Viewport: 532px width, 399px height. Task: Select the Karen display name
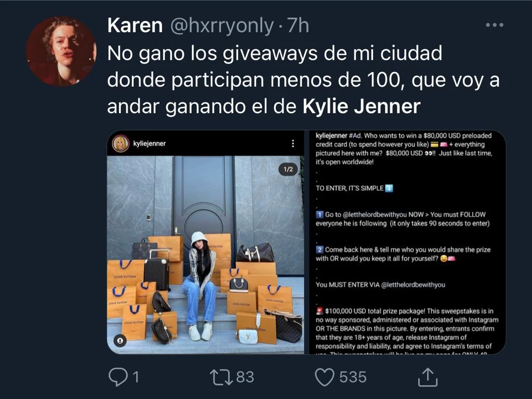coord(135,25)
